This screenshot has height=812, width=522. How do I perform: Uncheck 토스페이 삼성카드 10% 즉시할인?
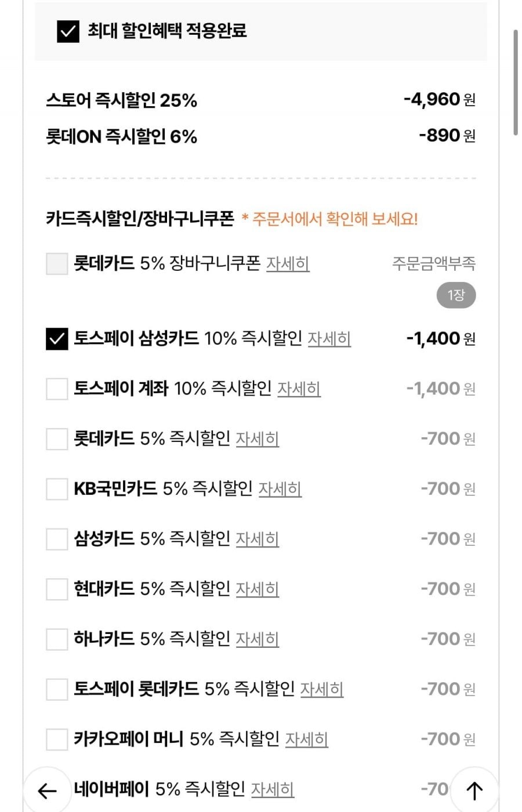pyautogui.click(x=57, y=339)
